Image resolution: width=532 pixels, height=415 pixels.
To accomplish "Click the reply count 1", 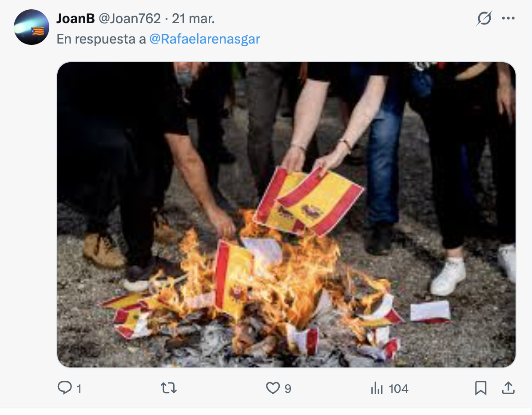I will click(79, 388).
